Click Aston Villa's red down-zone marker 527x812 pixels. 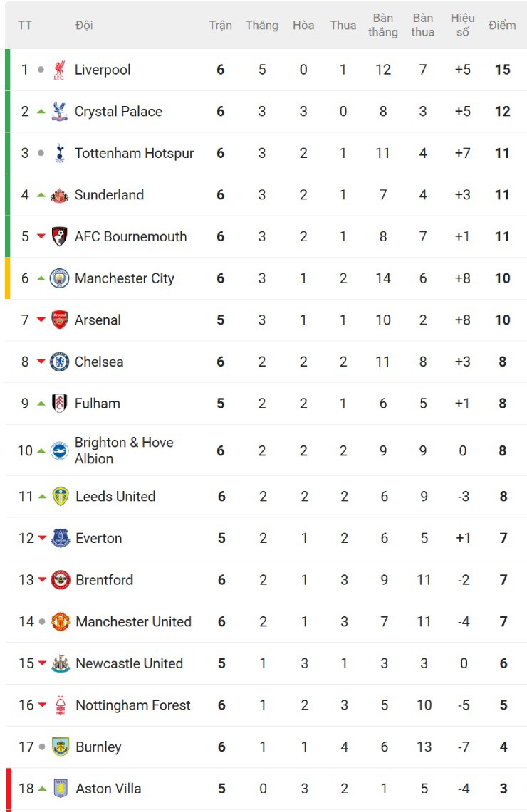(x=9, y=789)
